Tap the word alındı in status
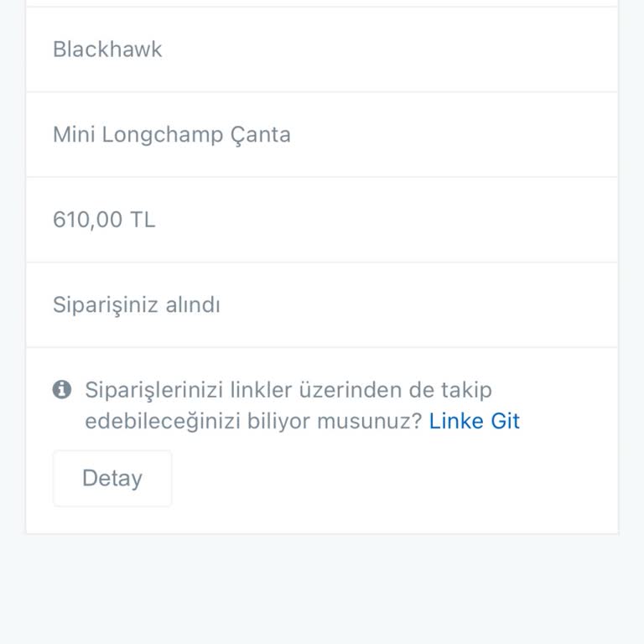 click(x=193, y=304)
